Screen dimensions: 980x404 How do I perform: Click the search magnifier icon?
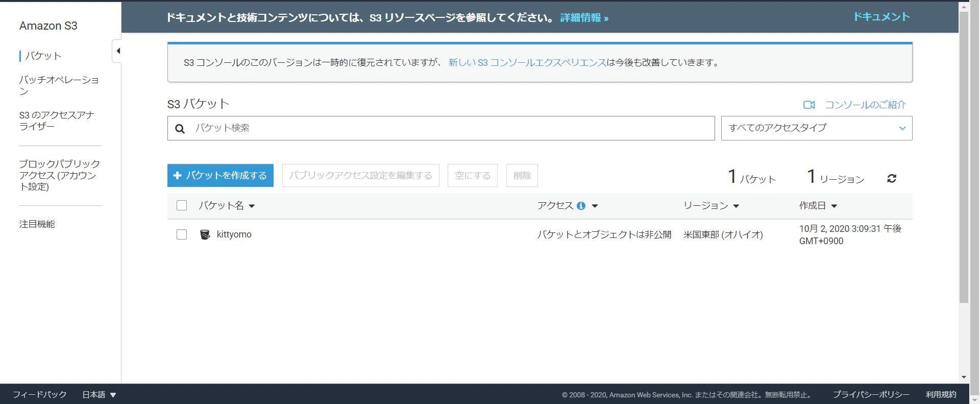tap(180, 129)
